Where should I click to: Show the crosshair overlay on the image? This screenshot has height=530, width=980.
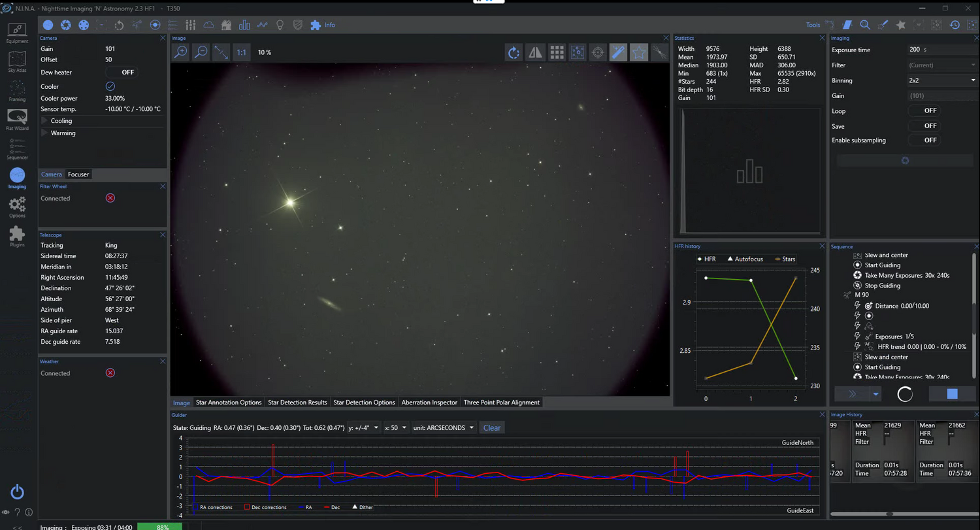tap(597, 52)
